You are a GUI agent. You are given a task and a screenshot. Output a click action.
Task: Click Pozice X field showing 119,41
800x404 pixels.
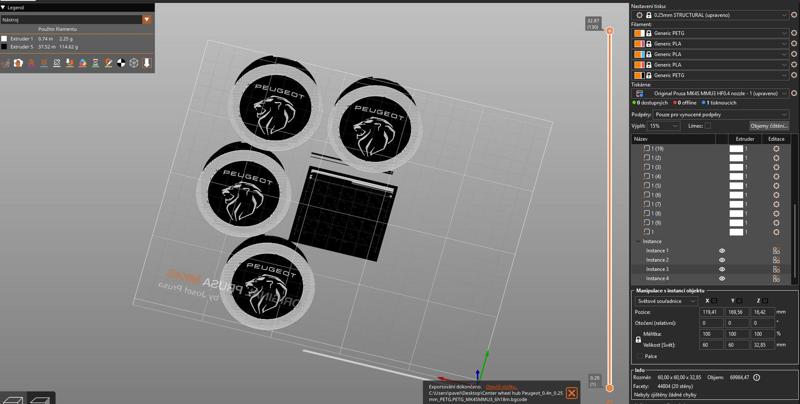711,312
